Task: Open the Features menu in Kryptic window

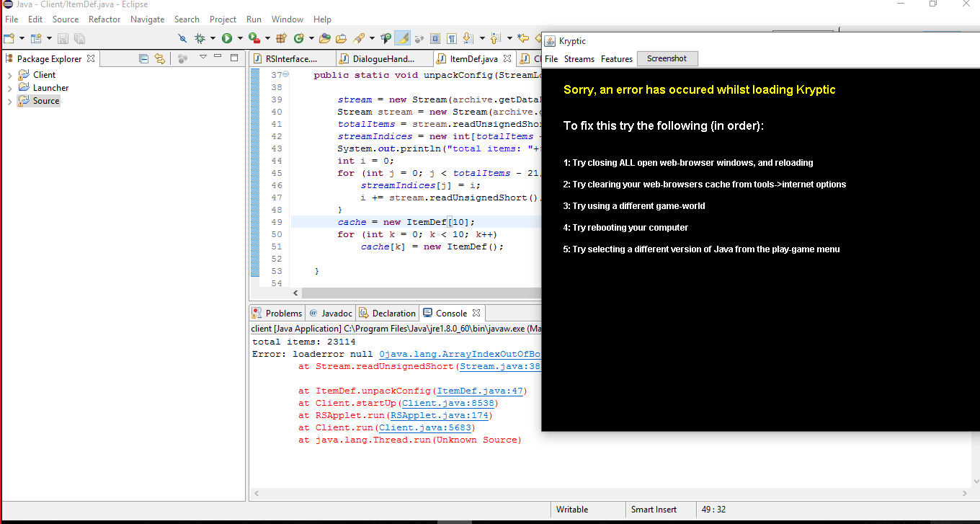Action: click(617, 59)
